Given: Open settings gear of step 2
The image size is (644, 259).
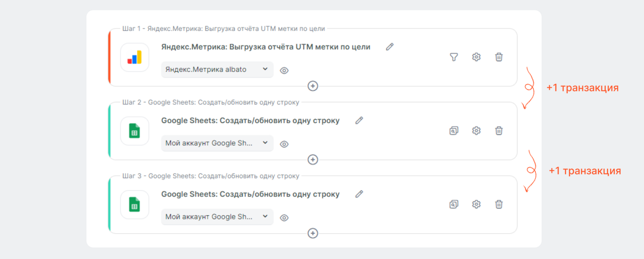Looking at the screenshot, I should tap(476, 131).
